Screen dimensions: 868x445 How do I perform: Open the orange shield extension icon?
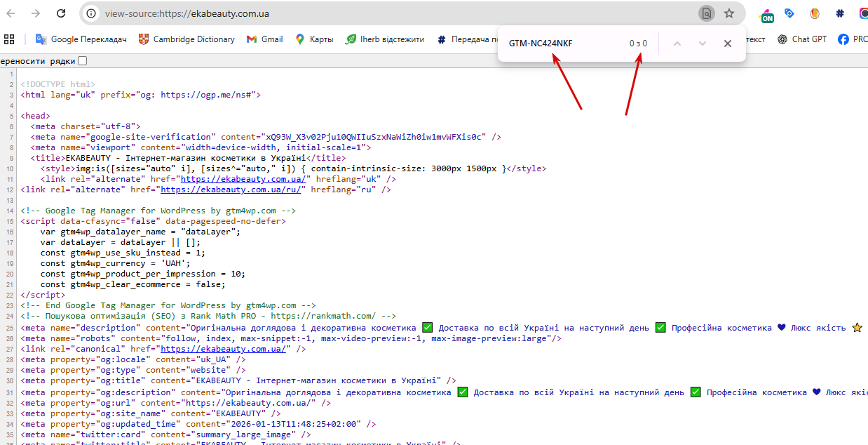[815, 13]
